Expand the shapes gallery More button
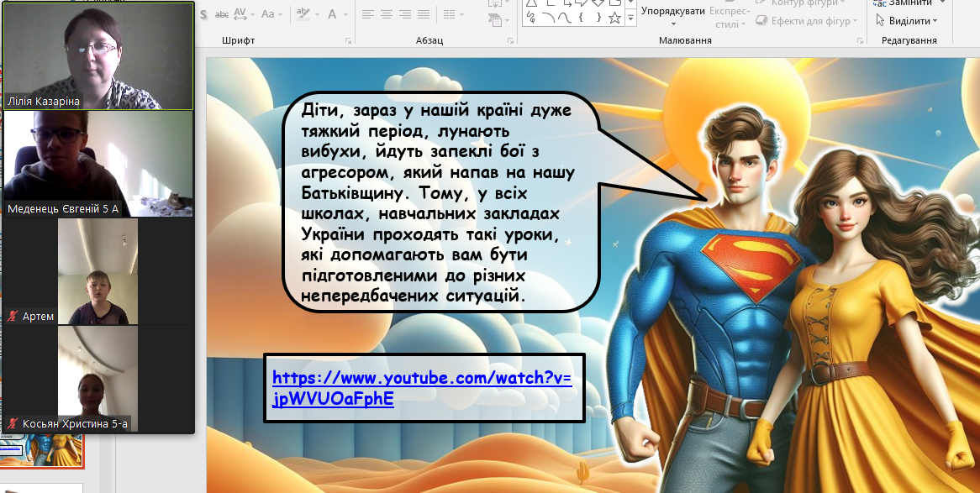The width and height of the screenshot is (980, 493). (630, 18)
